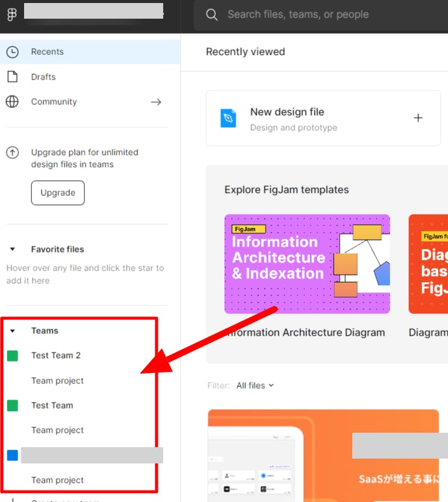Click the blue design file icon
448x502 pixels.
tap(228, 118)
